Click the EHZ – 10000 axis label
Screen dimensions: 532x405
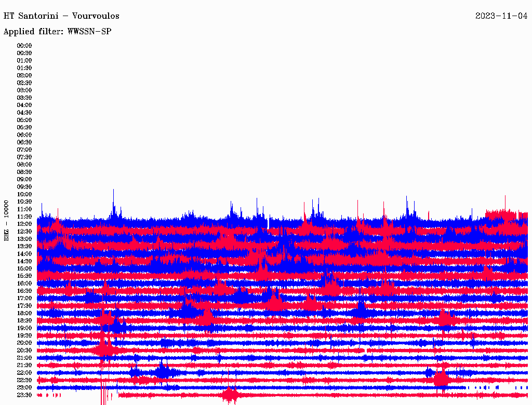[x=6, y=221]
